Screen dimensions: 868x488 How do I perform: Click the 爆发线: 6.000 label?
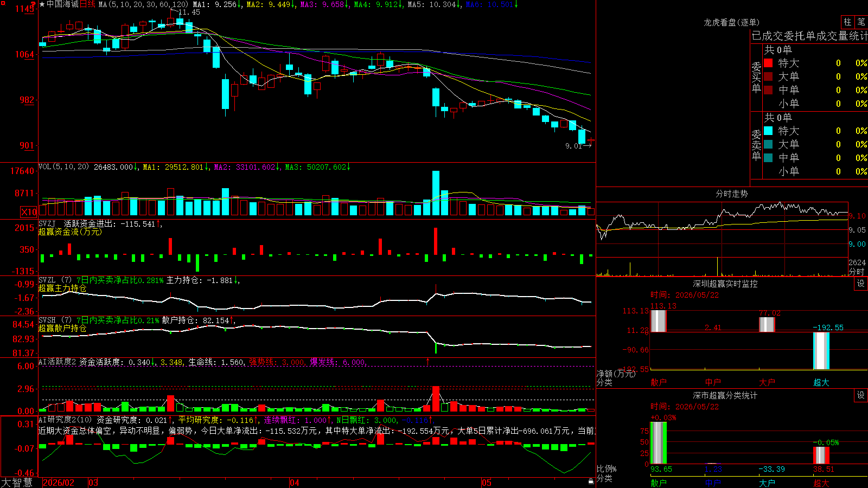[338, 362]
